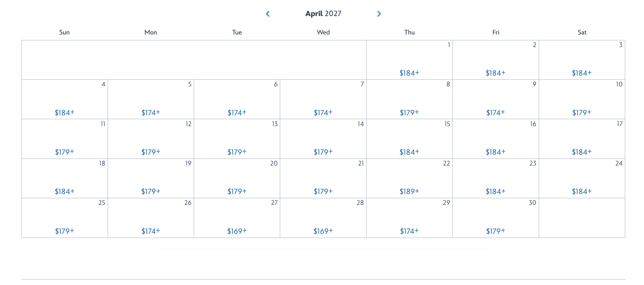The width and height of the screenshot is (644, 285).
Task: Select Sunday April 11 price
Action: 64,152
